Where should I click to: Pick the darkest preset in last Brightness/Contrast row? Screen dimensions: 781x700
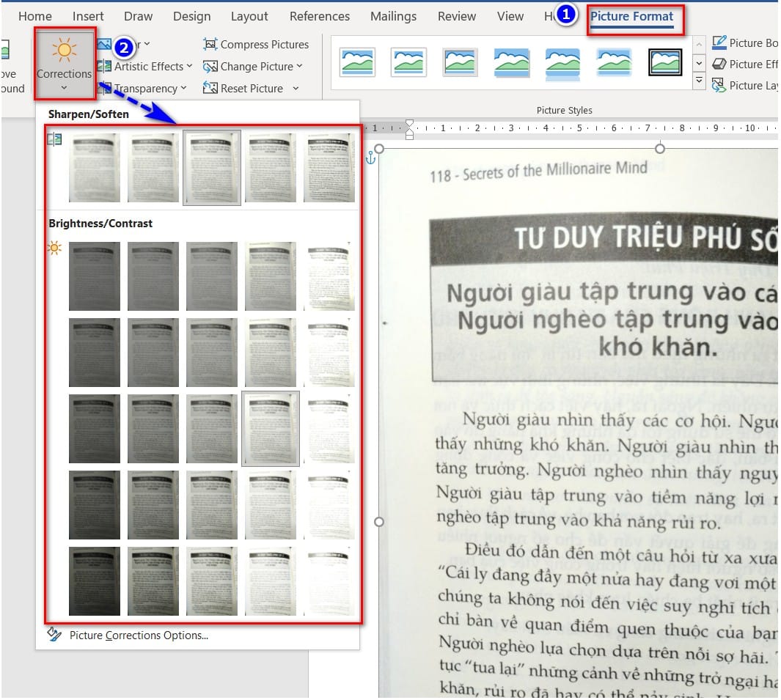tap(95, 581)
